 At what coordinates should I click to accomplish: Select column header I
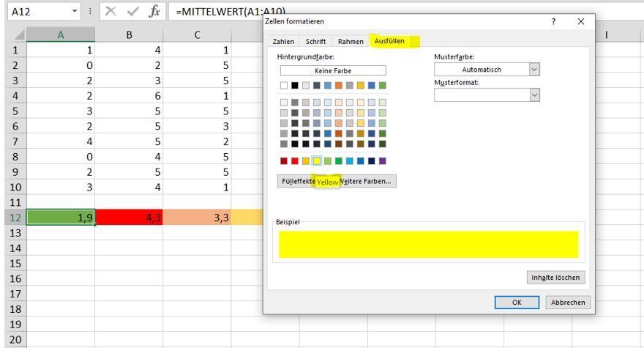click(x=606, y=35)
